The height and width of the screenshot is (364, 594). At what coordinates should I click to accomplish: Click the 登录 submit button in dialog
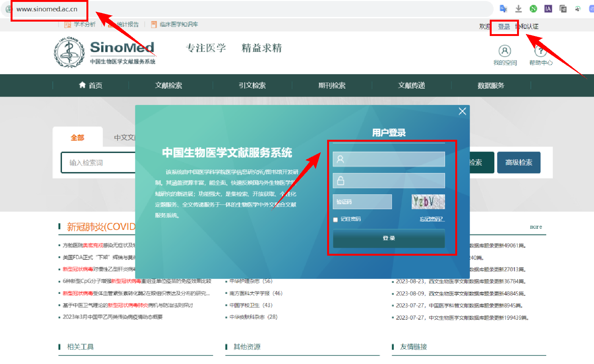pyautogui.click(x=389, y=238)
